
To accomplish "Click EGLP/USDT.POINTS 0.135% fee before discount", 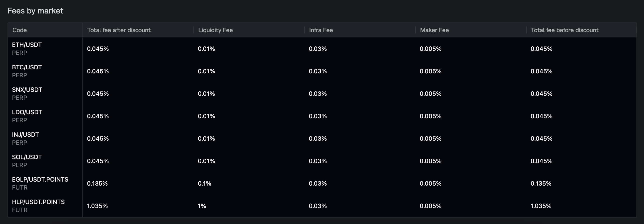I will tap(541, 184).
